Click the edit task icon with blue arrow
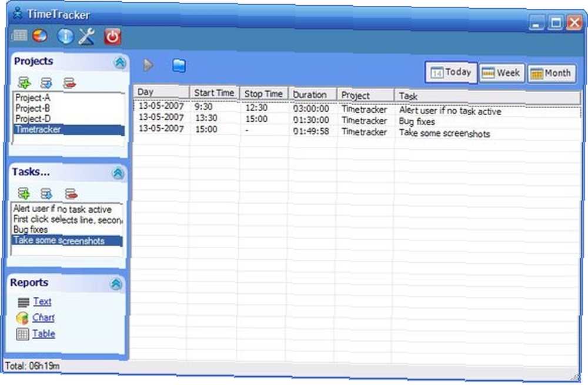The image size is (588, 385). click(46, 193)
